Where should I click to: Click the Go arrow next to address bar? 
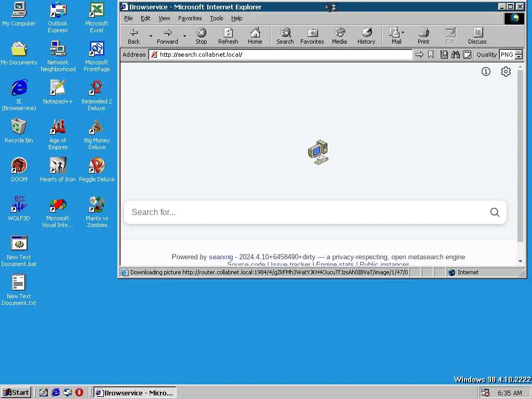pyautogui.click(x=419, y=55)
